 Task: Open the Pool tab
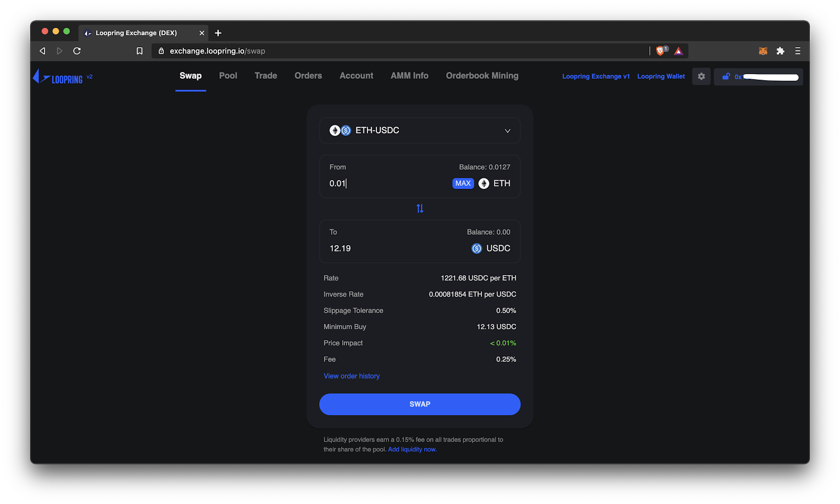(228, 76)
